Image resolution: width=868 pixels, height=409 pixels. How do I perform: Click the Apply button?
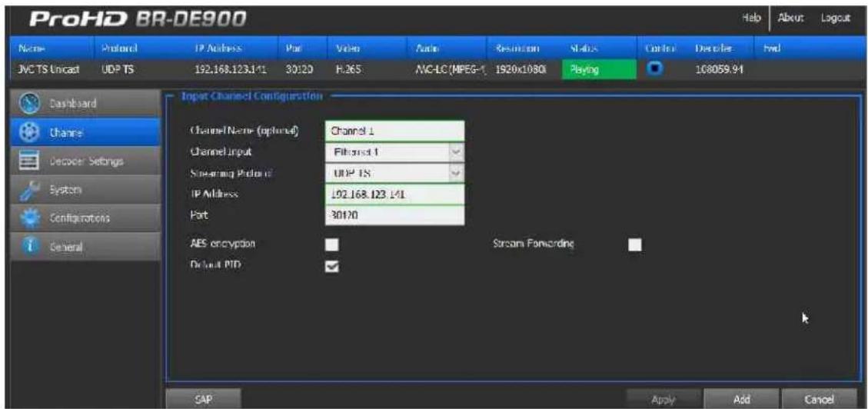[x=663, y=398]
